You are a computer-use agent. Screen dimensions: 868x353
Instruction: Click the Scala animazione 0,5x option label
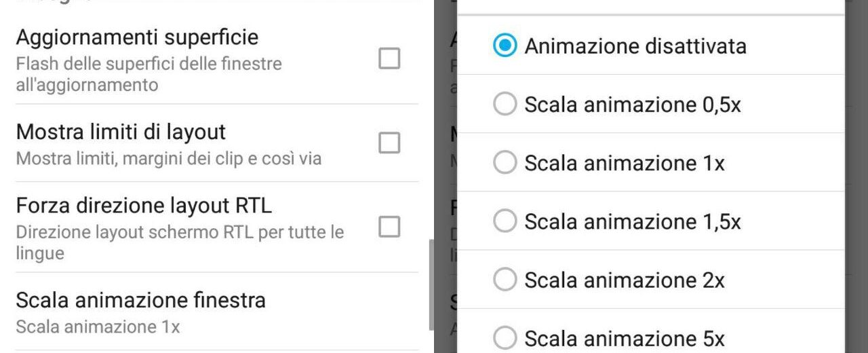coord(633,105)
